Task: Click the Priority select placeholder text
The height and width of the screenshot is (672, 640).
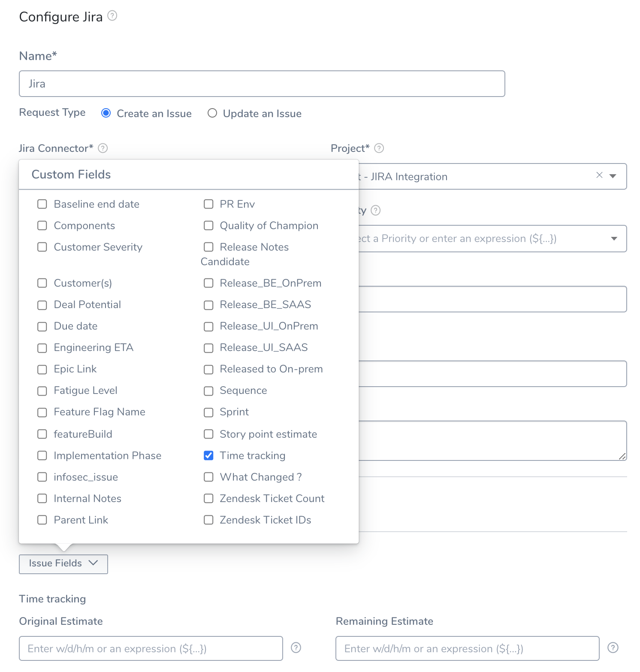Action: (457, 239)
